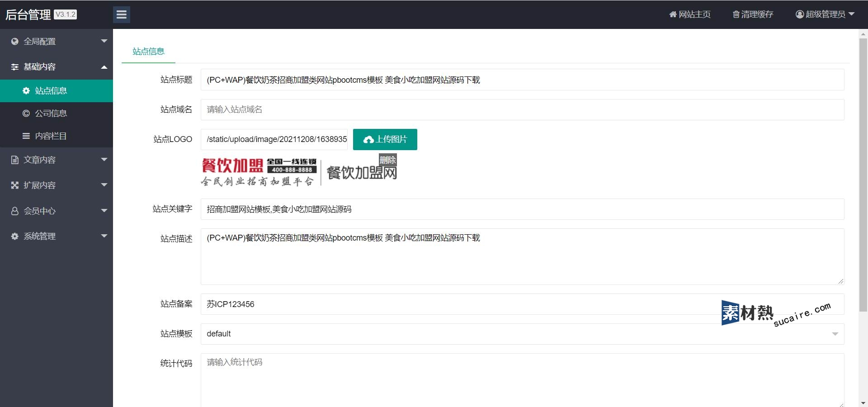The image size is (868, 407).
Task: Click the home icon beside 网站主页
Action: (673, 14)
